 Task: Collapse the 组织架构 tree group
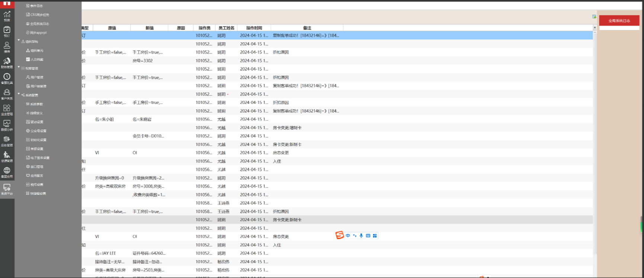(x=19, y=41)
